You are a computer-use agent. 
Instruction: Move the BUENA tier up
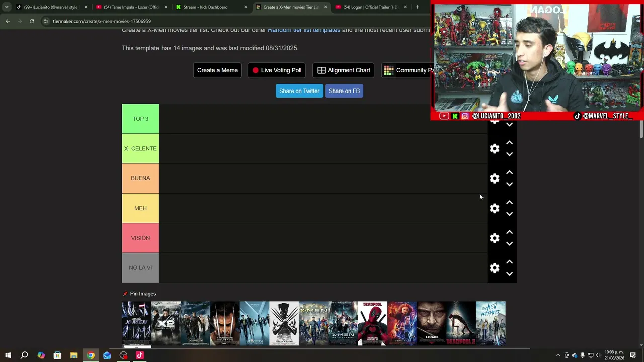coord(509,172)
